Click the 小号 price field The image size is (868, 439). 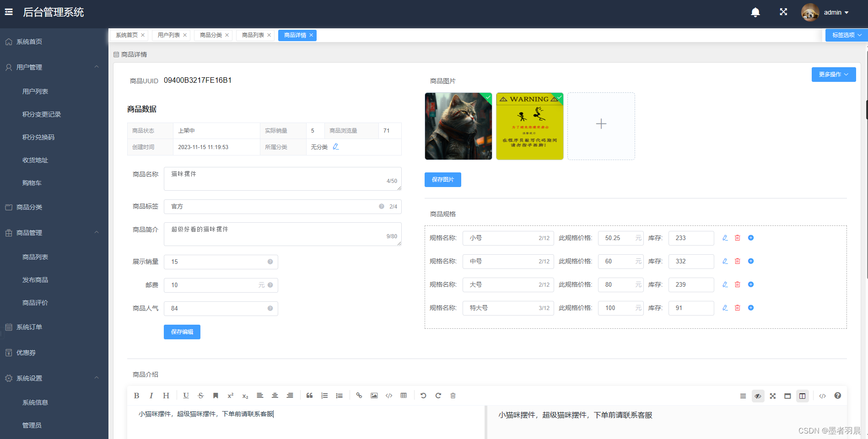click(620, 238)
